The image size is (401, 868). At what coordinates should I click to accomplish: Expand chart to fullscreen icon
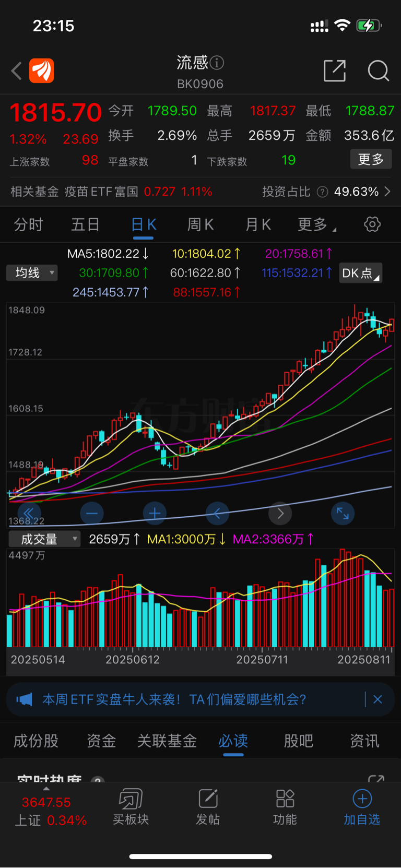(x=343, y=514)
